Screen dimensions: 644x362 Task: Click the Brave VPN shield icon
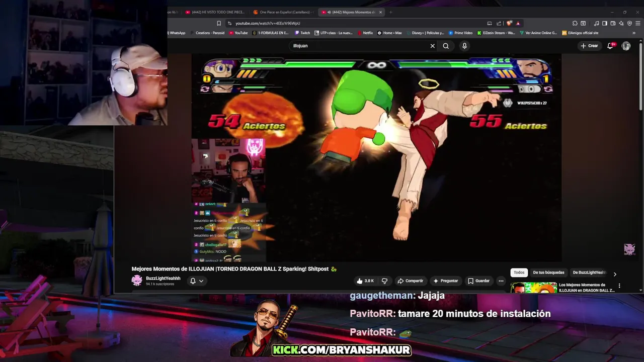(629, 23)
